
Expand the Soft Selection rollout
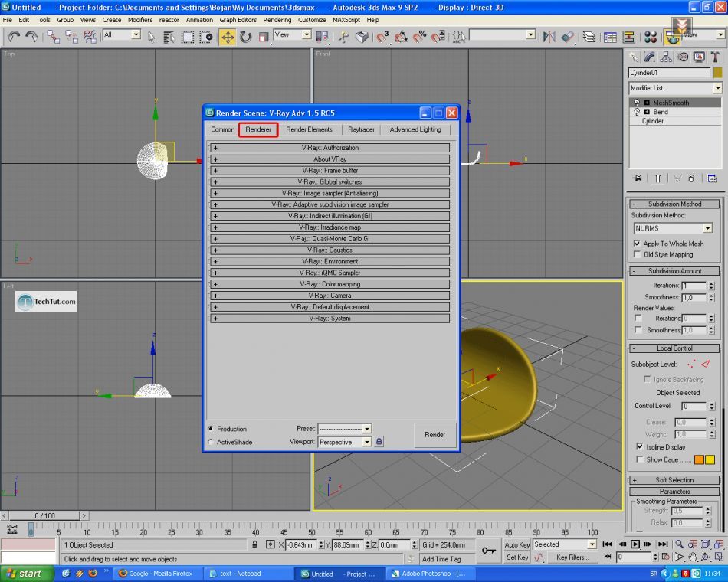[x=674, y=480]
